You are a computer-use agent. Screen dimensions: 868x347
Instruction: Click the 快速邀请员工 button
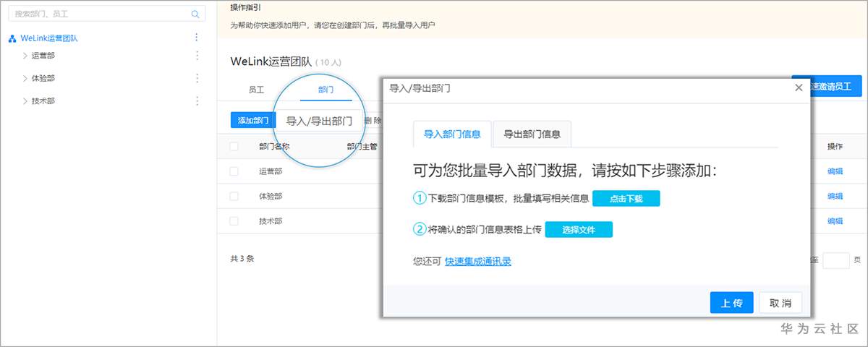point(827,85)
